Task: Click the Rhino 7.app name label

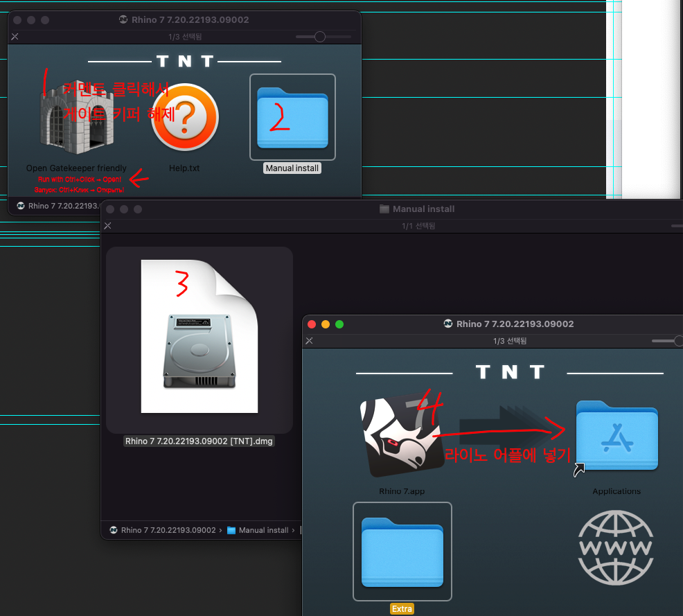Action: pyautogui.click(x=402, y=491)
